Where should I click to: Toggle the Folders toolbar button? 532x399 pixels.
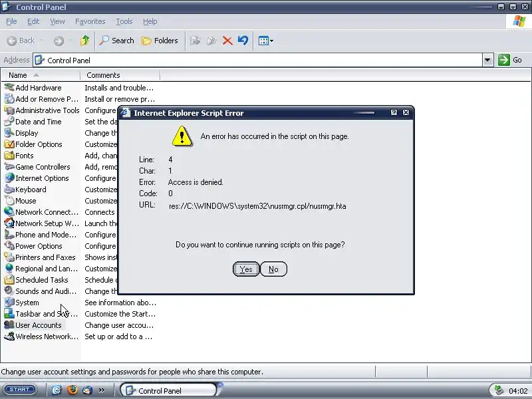(160, 41)
